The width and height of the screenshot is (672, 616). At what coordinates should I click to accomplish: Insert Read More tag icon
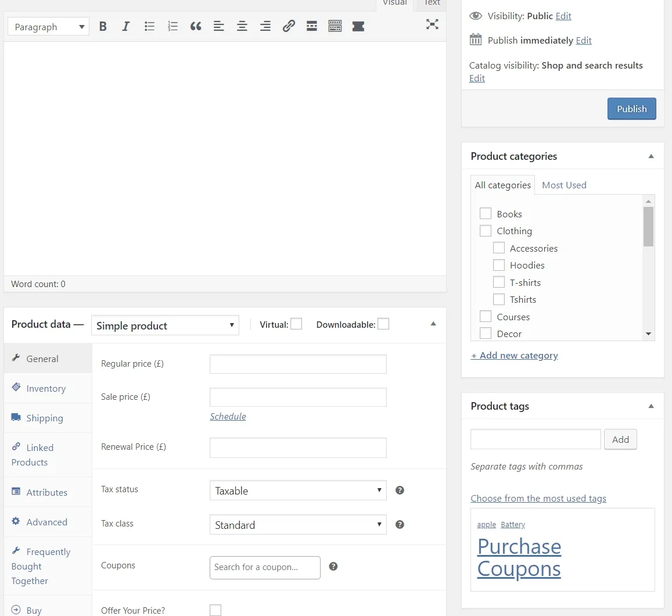click(x=311, y=27)
